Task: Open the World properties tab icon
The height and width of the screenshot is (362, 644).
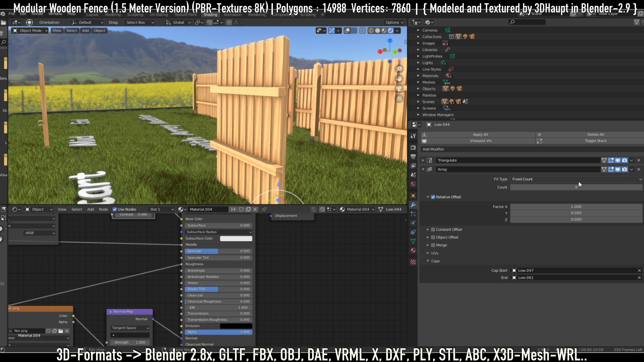Action: tap(413, 184)
